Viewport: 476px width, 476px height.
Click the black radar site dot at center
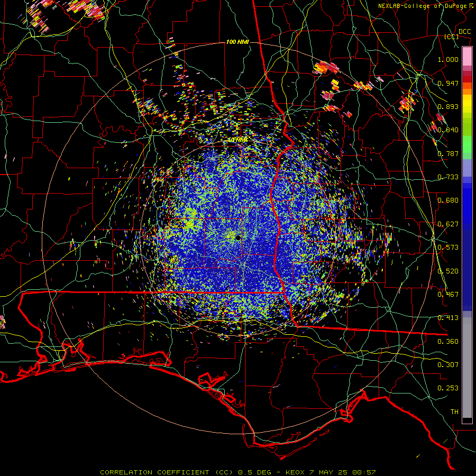click(x=239, y=237)
